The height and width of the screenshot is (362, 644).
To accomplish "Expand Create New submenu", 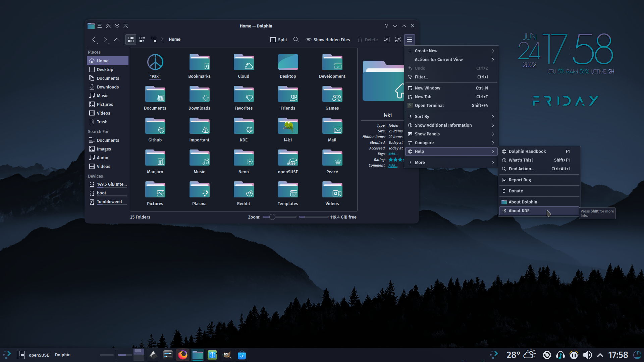I will [x=451, y=51].
